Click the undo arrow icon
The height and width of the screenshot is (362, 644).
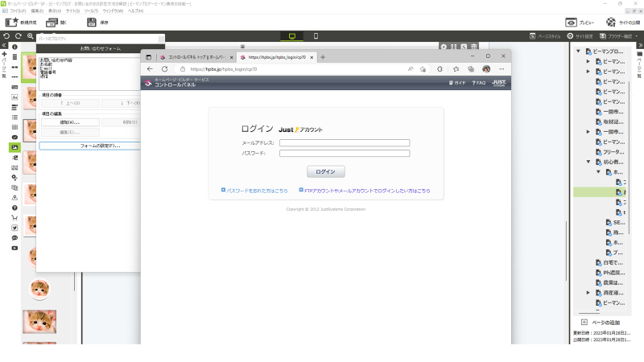tap(6, 36)
